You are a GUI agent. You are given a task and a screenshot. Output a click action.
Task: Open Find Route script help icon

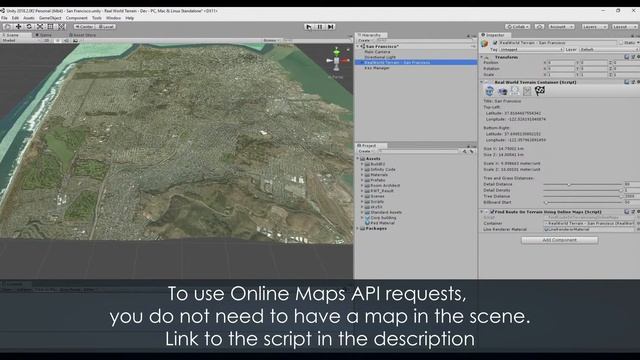coord(627,212)
